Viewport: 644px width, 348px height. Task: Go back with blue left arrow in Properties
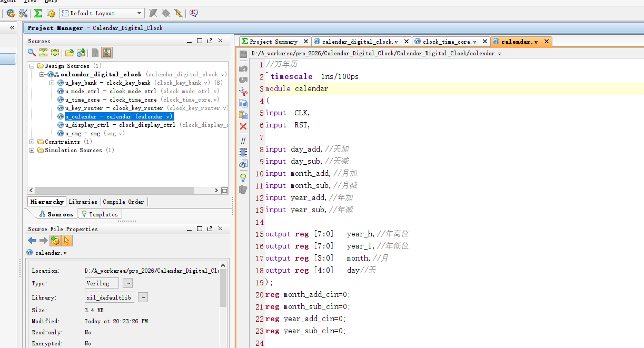(32, 241)
